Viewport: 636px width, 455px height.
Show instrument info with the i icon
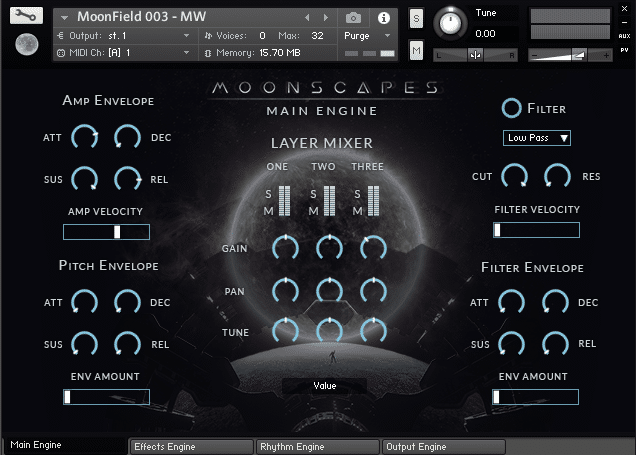pos(383,18)
